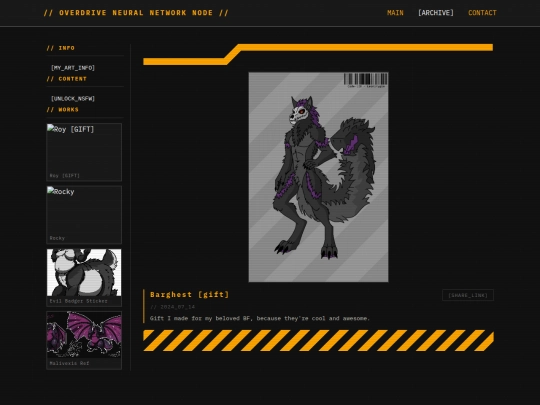
Task: Open the Malivexis Ref thumbnail
Action: 84,340
